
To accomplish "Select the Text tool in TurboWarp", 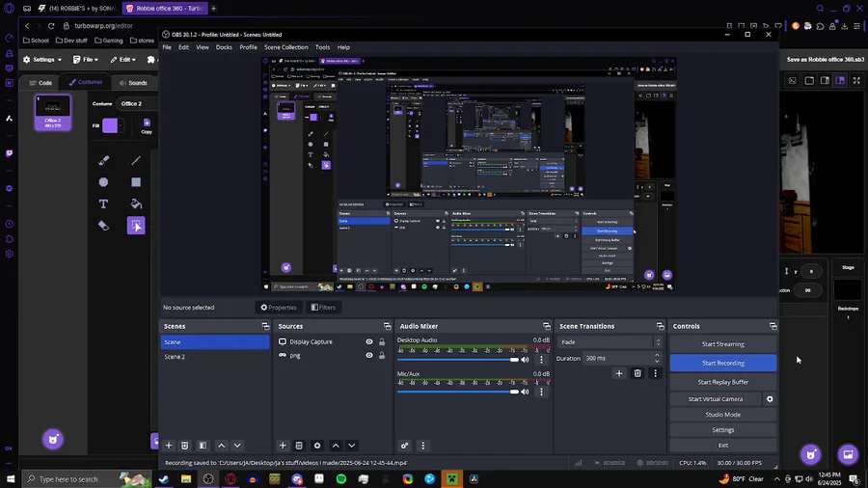I will tap(103, 203).
